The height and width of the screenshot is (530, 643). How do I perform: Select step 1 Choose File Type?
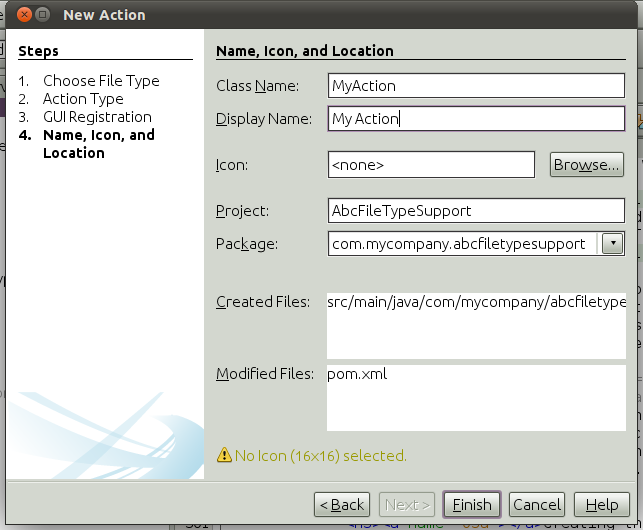point(100,81)
